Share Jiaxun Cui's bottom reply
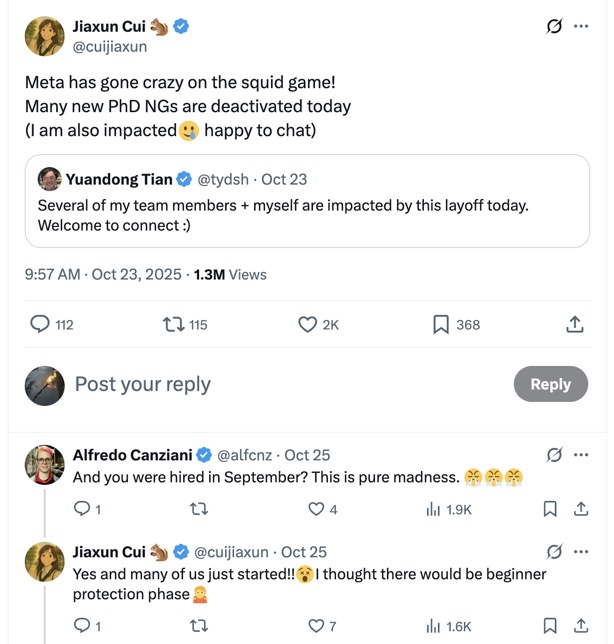614x644 pixels. click(x=580, y=626)
